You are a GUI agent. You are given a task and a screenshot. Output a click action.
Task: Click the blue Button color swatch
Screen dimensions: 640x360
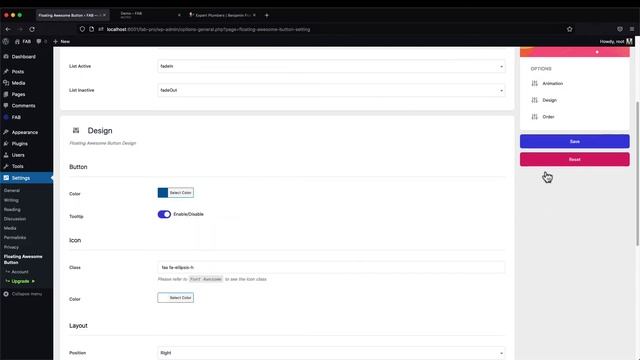(163, 193)
